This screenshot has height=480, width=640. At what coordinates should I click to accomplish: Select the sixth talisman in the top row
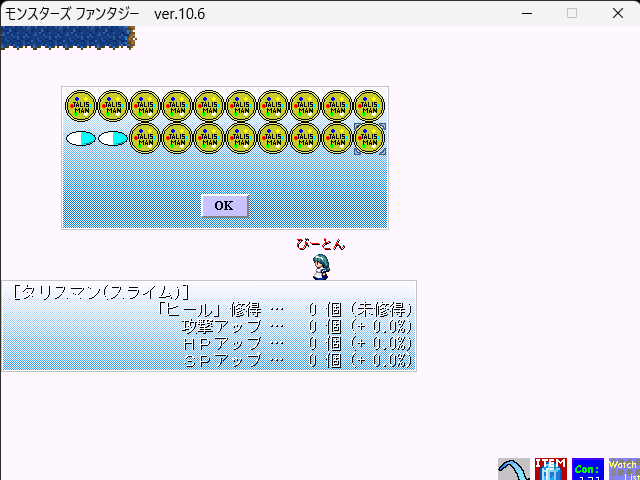(x=241, y=106)
